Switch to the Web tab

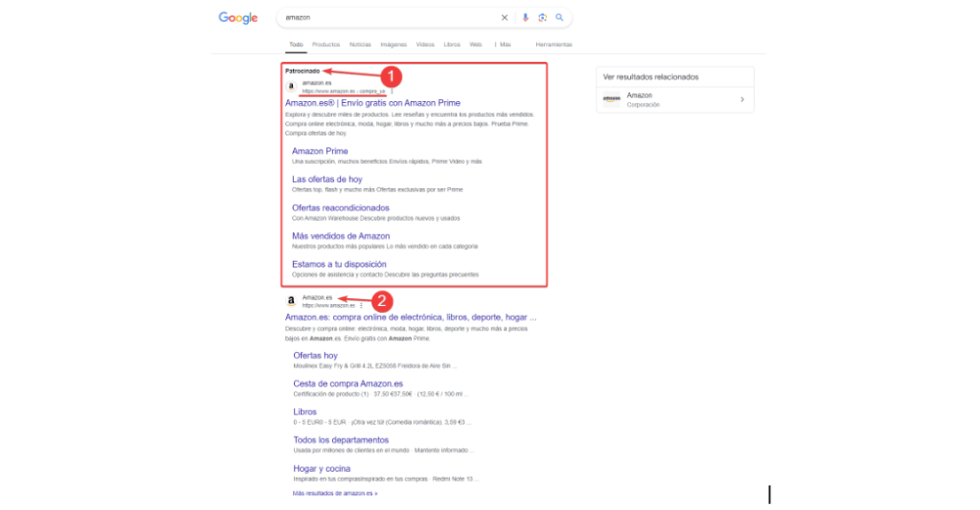pyautogui.click(x=475, y=45)
